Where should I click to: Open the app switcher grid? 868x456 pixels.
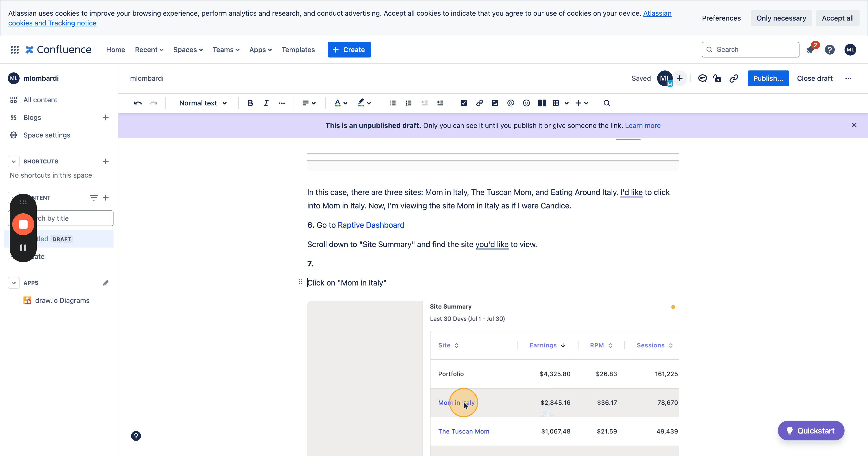click(x=14, y=50)
